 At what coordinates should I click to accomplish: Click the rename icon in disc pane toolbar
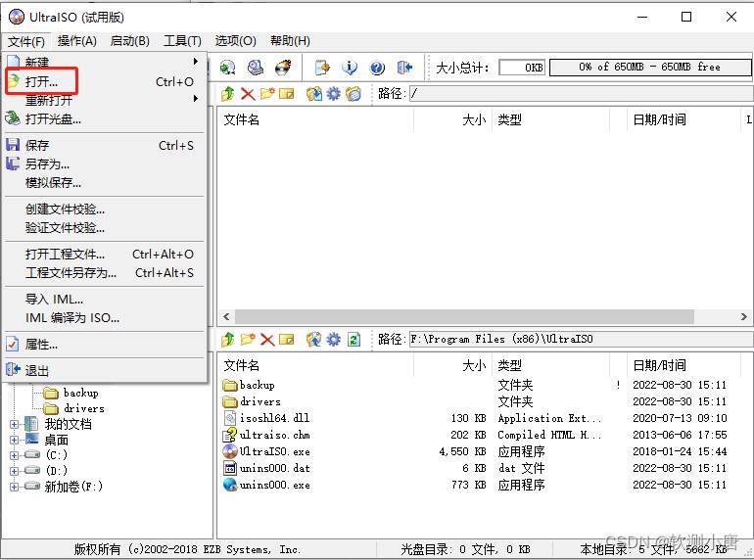tap(287, 94)
